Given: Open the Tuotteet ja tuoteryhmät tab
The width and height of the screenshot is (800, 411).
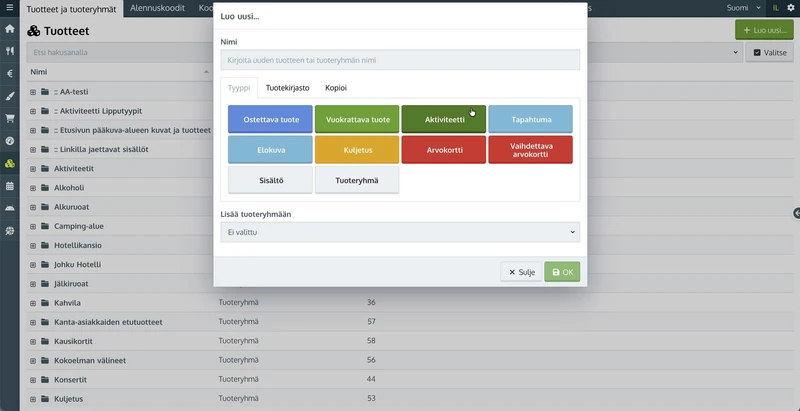Looking at the screenshot, I should coord(71,9).
